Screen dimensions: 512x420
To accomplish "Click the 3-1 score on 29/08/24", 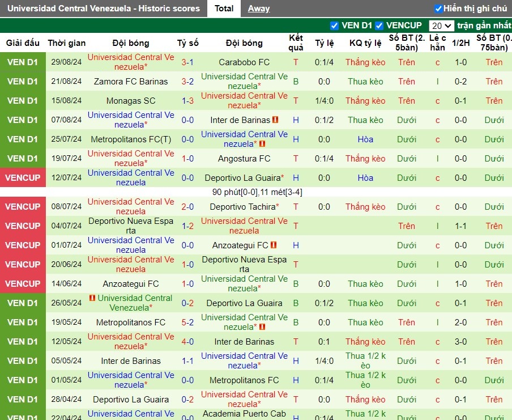I will pyautogui.click(x=187, y=62).
